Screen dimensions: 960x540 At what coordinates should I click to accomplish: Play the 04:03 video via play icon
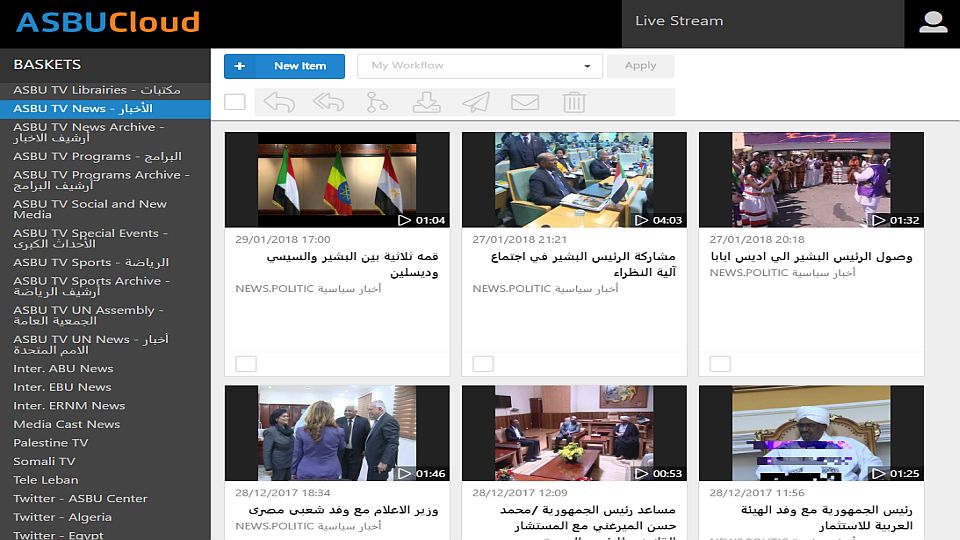pyautogui.click(x=641, y=220)
